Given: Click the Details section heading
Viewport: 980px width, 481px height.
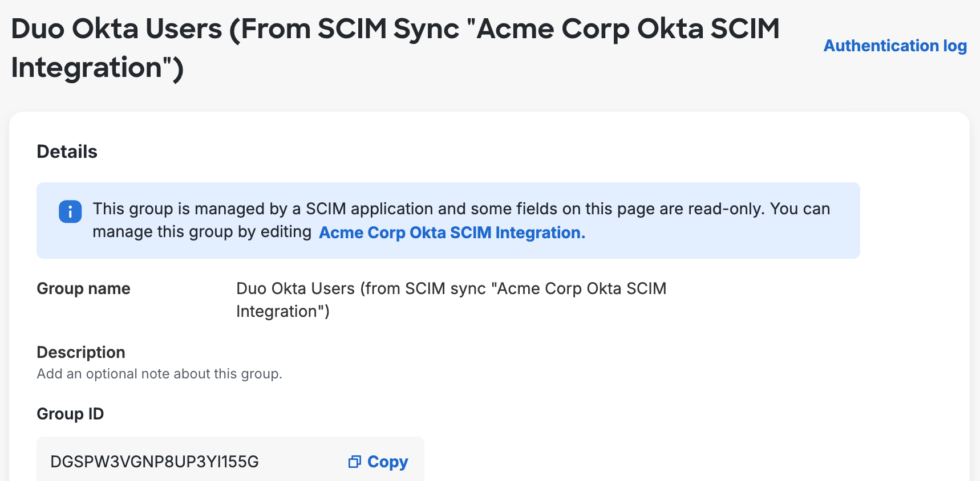Looking at the screenshot, I should [x=67, y=152].
